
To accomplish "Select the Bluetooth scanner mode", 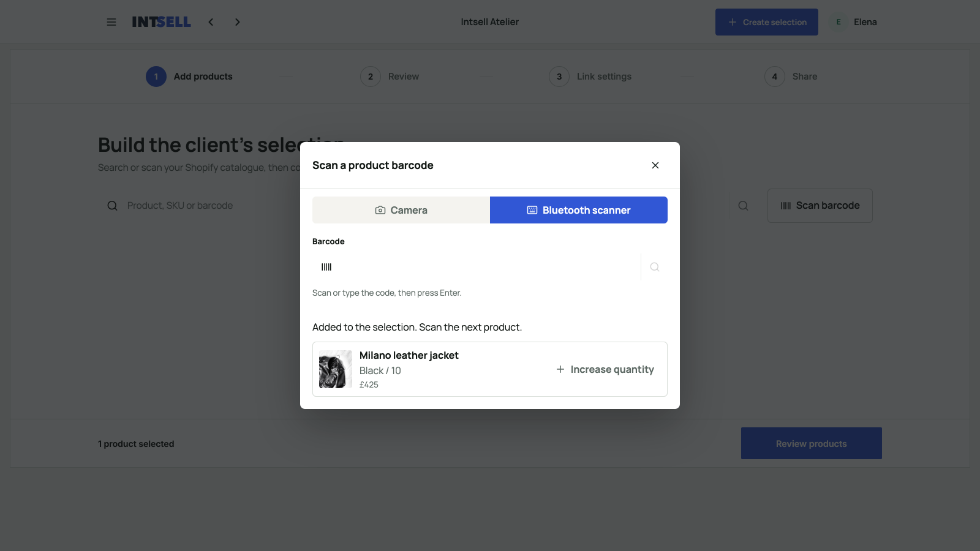I will [x=579, y=210].
